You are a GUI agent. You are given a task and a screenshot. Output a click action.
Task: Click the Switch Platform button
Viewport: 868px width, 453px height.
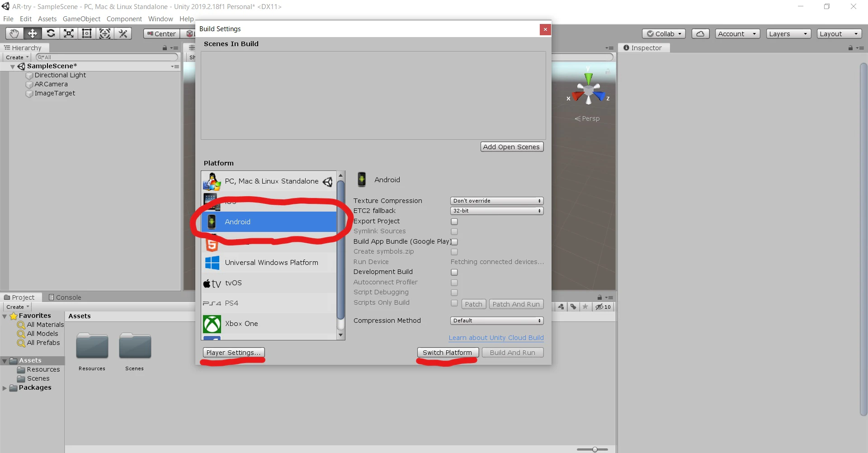448,353
